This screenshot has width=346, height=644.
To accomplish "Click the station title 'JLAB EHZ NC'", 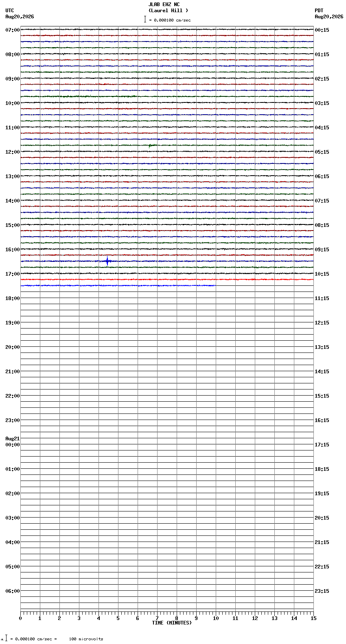I will [x=164, y=4].
